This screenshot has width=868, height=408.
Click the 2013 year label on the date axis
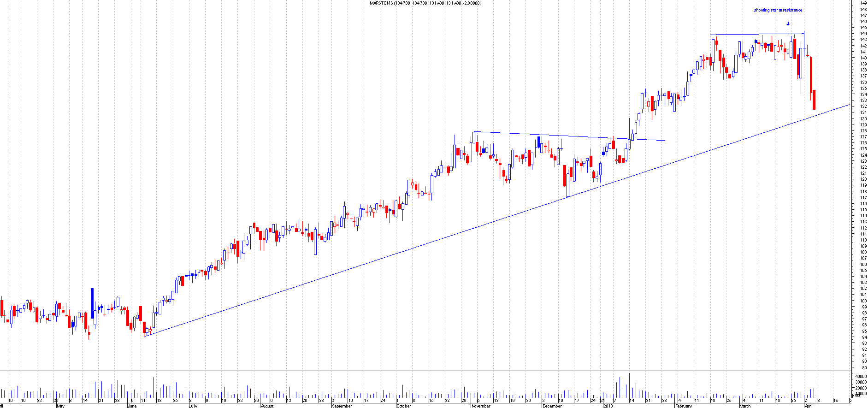point(608,406)
